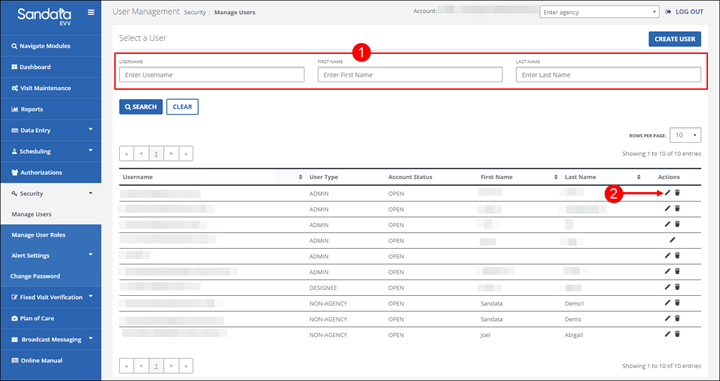The width and height of the screenshot is (720, 381).
Task: Click the 'DESIGNEE' user type cell
Action: coord(323,288)
